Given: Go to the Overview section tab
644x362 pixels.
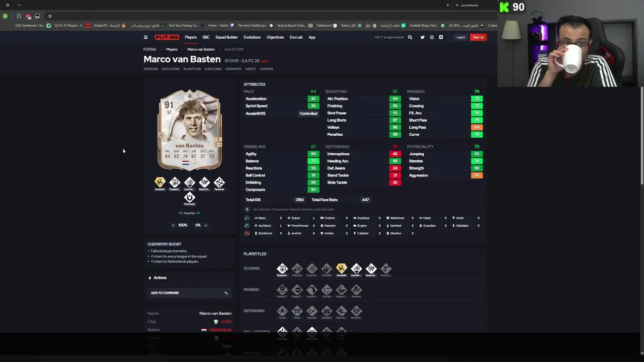Looking at the screenshot, I should 150,69.
